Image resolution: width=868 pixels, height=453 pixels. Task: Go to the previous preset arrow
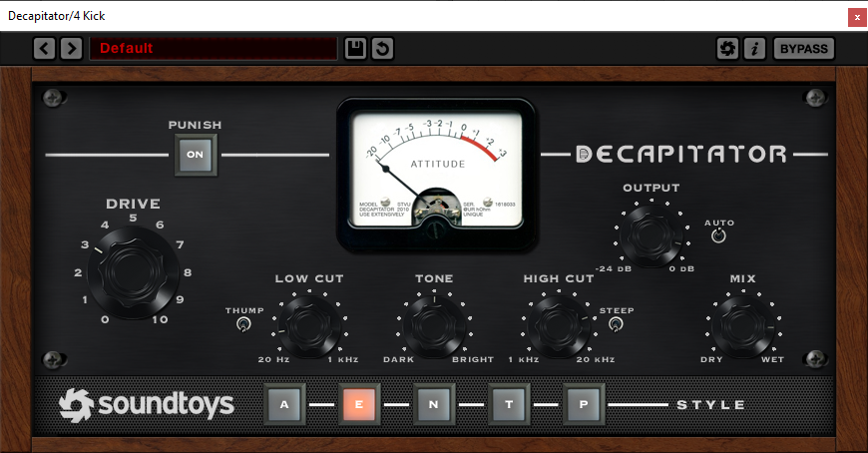tap(44, 48)
